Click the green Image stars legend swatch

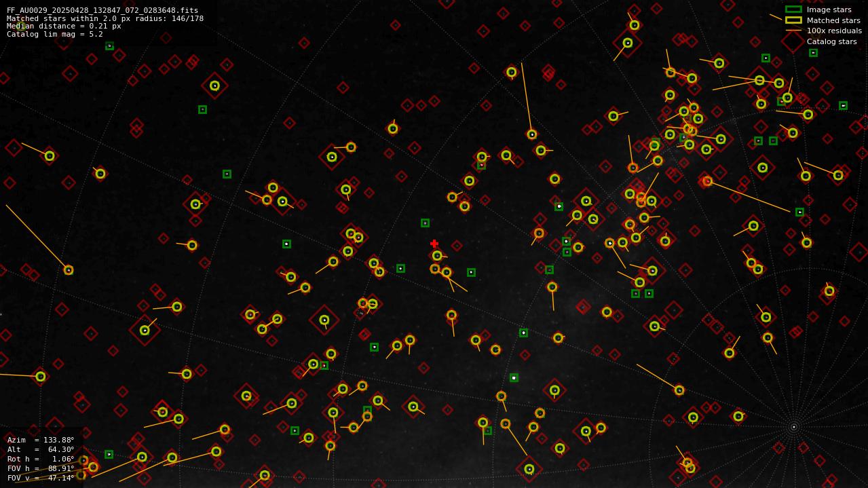[x=793, y=10]
